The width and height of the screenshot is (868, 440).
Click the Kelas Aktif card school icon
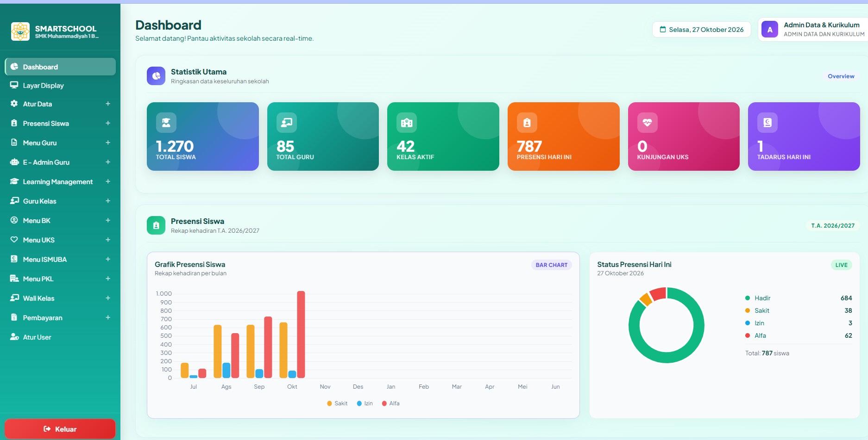point(407,123)
